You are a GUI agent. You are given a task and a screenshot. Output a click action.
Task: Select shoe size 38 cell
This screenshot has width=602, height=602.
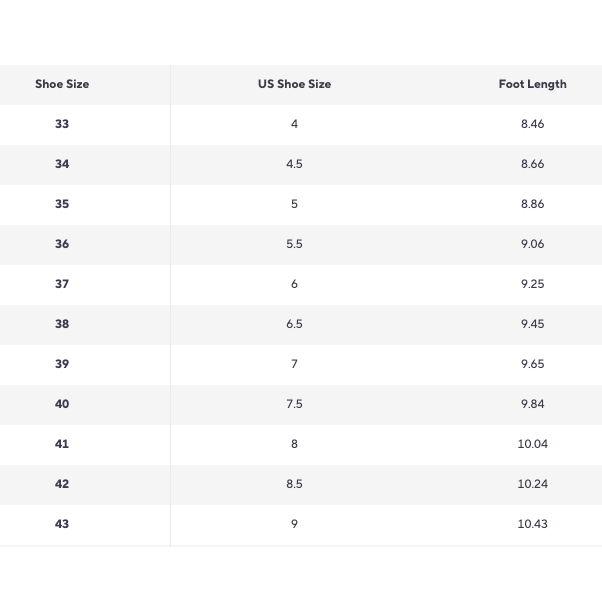(62, 324)
